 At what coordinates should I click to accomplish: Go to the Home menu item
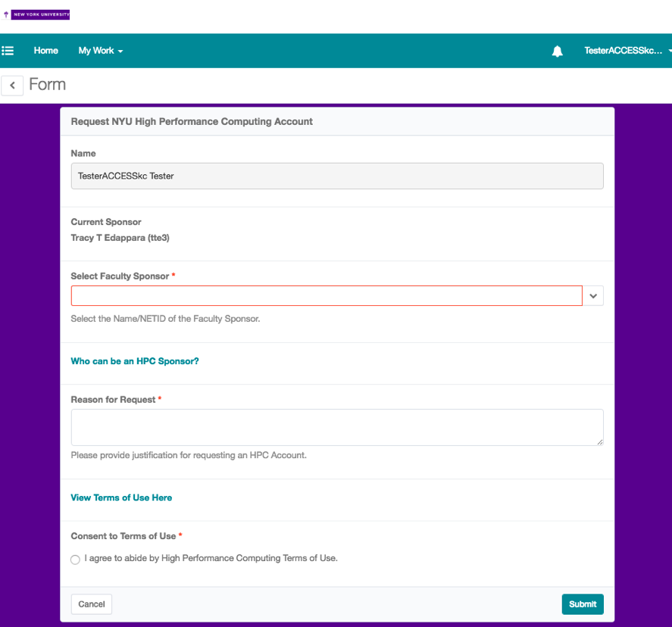(46, 51)
